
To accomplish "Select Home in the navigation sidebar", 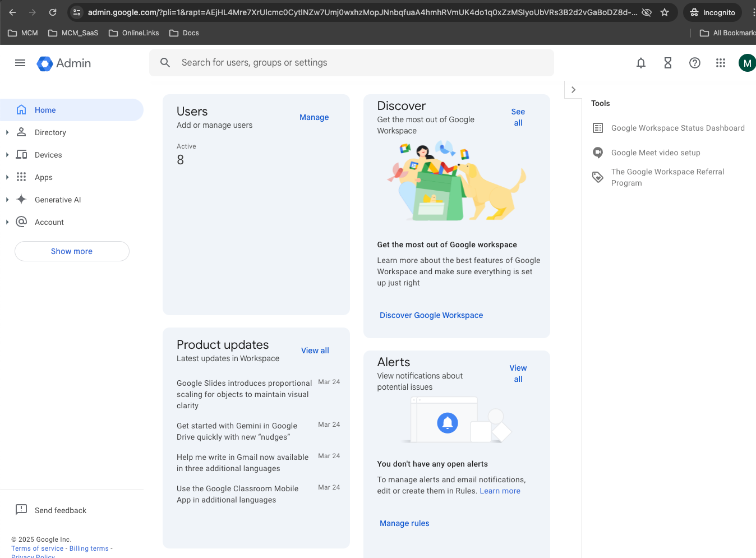I will point(45,110).
